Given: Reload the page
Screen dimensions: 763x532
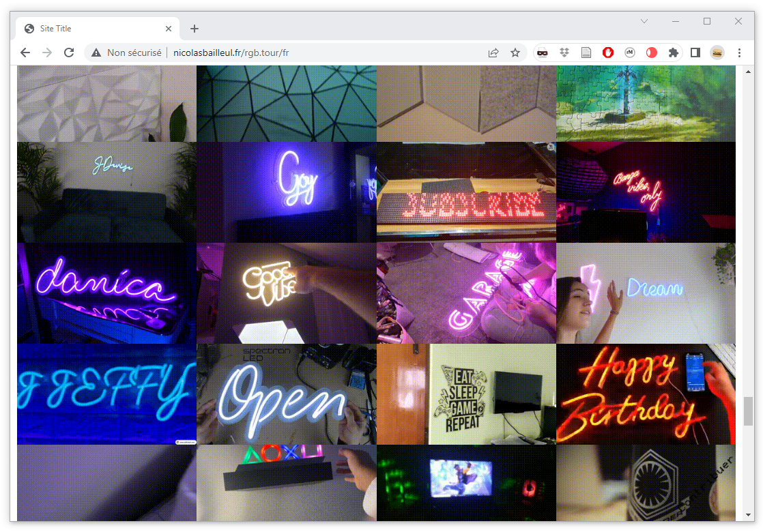Looking at the screenshot, I should [69, 53].
